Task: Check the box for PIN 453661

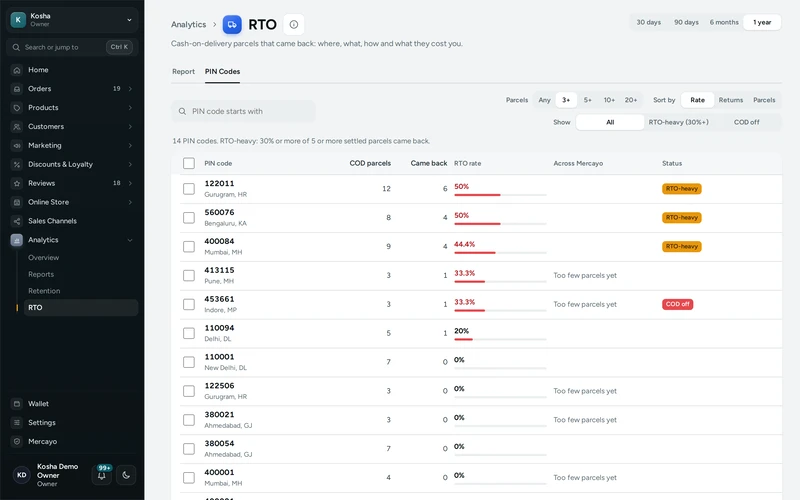Action: pyautogui.click(x=189, y=305)
